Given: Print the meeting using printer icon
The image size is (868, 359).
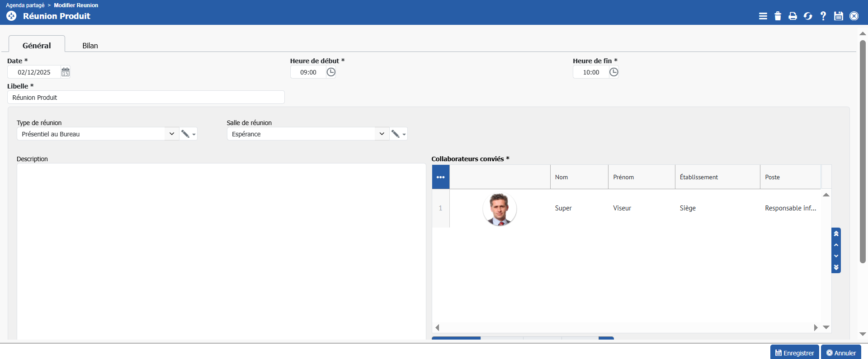Looking at the screenshot, I should 793,16.
